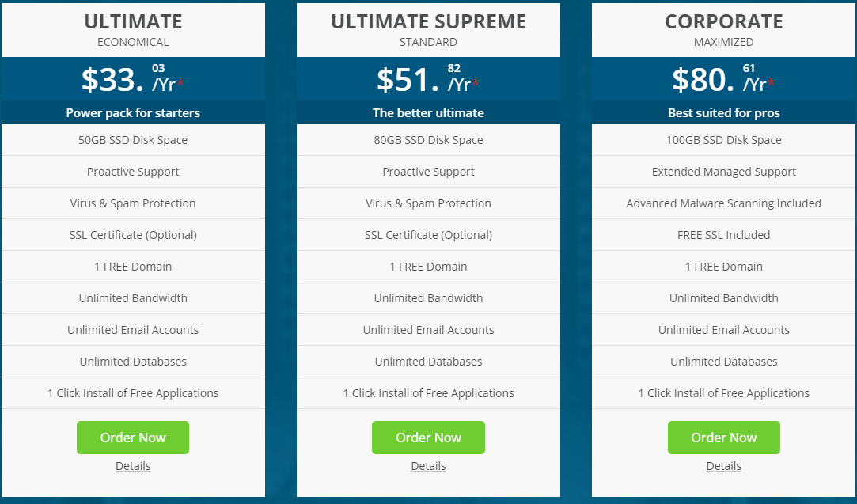The image size is (857, 504).
Task: Click Advanced Malware Scanning Included feature
Action: point(723,203)
